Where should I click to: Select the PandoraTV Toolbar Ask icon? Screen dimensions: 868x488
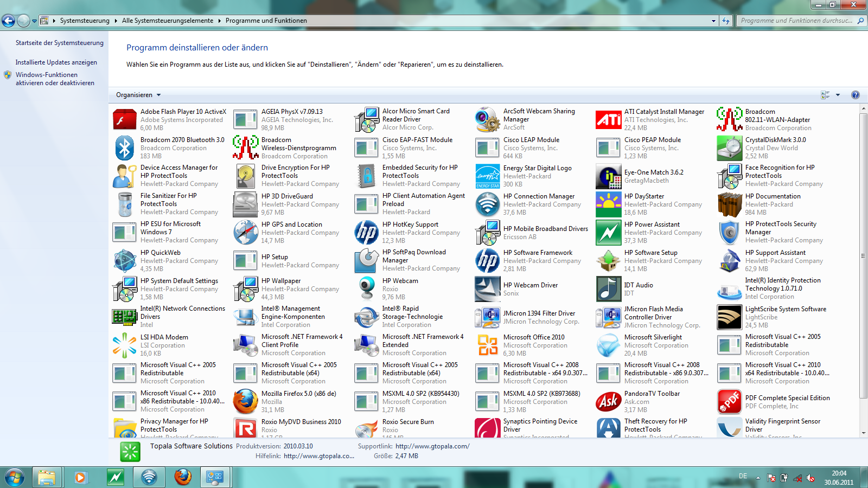tap(608, 401)
